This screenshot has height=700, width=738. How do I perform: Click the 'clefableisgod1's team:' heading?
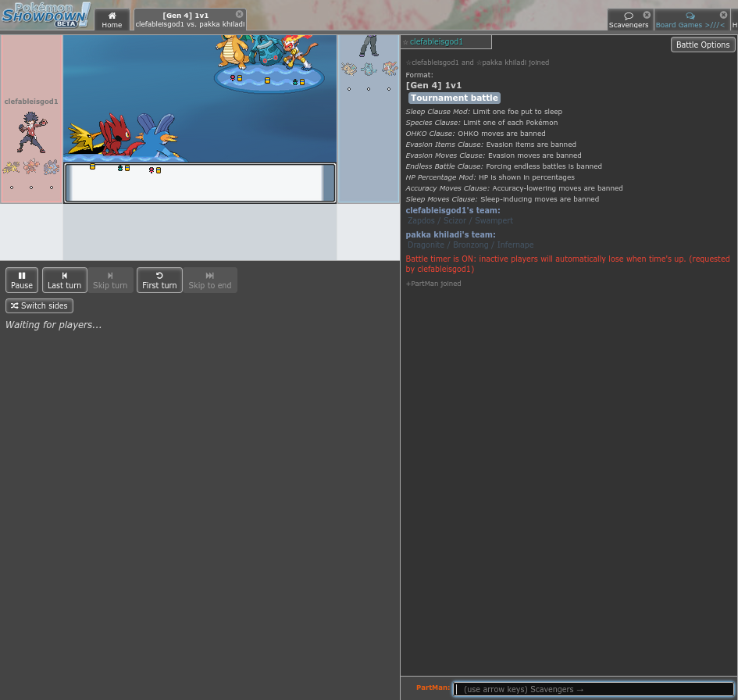(453, 210)
